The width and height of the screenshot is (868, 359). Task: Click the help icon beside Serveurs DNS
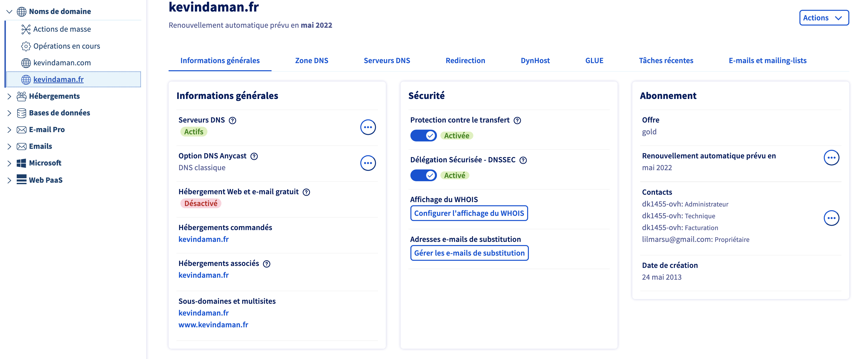(x=232, y=120)
